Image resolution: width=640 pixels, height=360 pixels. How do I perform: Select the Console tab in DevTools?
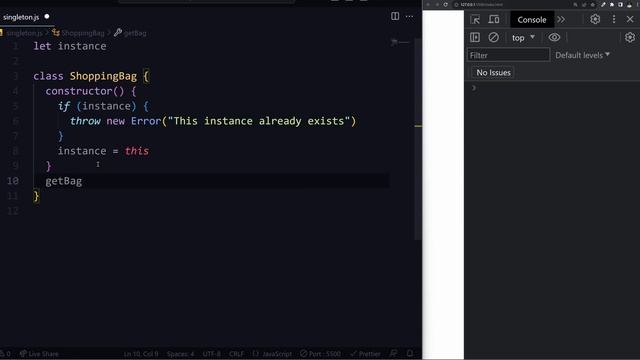pyautogui.click(x=531, y=20)
